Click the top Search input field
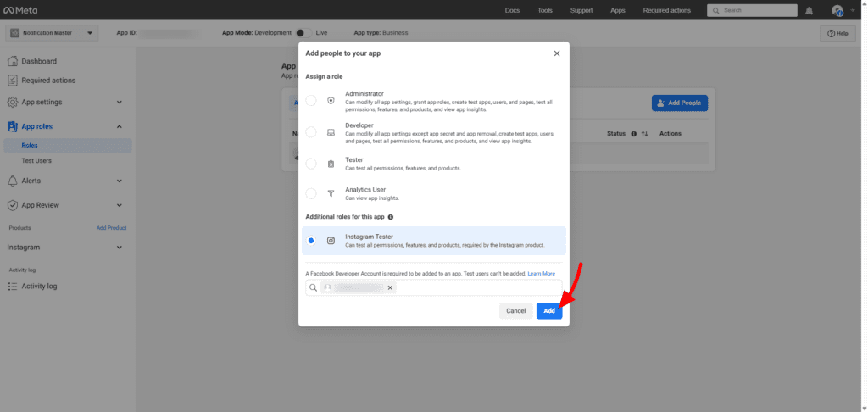The image size is (868, 412). tap(752, 10)
